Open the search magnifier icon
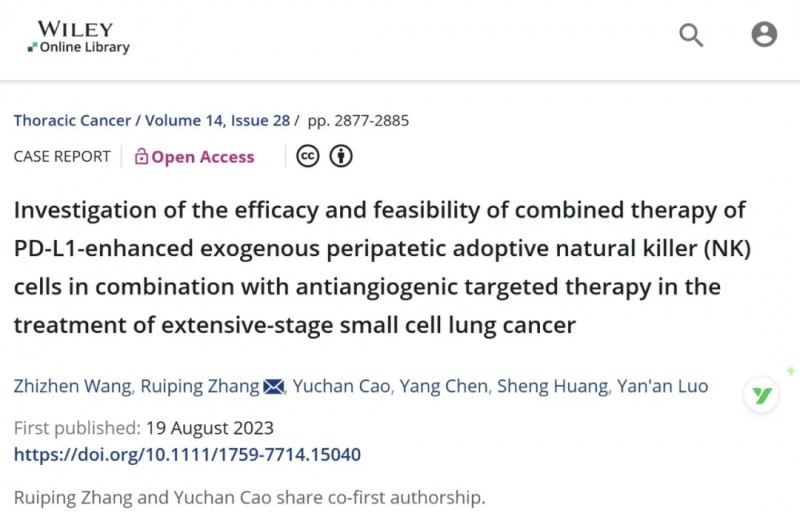The height and width of the screenshot is (513, 800). click(x=691, y=36)
